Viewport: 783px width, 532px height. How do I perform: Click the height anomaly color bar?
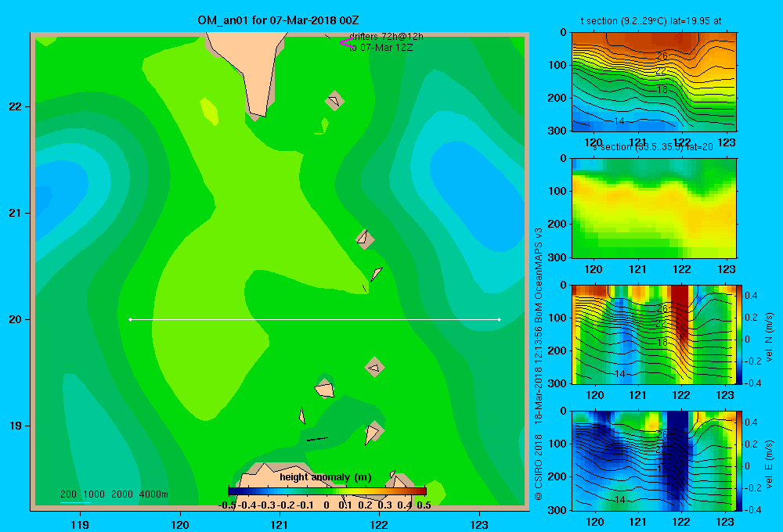[327, 491]
